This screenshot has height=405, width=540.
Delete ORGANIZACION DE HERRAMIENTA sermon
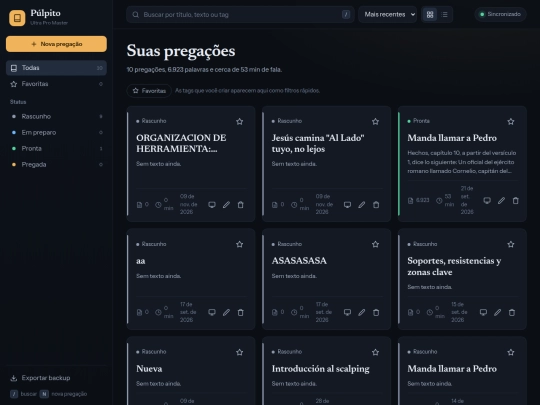tap(241, 205)
